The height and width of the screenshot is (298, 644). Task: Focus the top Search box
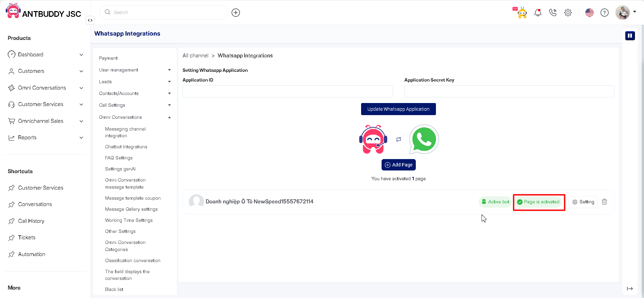(x=164, y=12)
